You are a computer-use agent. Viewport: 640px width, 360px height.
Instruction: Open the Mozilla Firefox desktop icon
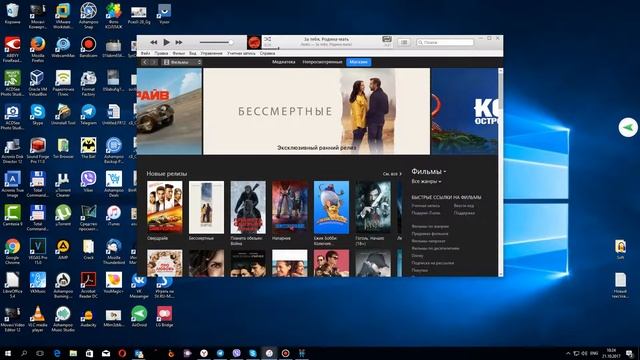tap(38, 48)
